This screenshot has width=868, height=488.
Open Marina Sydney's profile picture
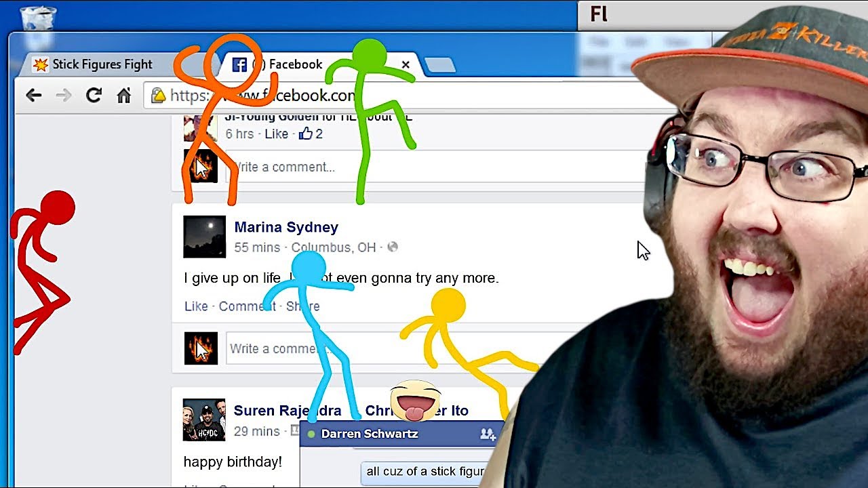coord(205,237)
